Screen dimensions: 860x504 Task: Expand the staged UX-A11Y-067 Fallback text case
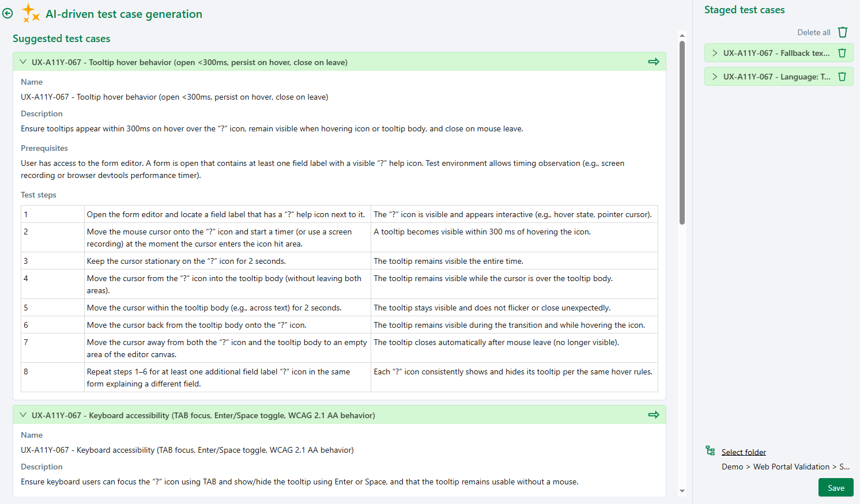(x=714, y=52)
